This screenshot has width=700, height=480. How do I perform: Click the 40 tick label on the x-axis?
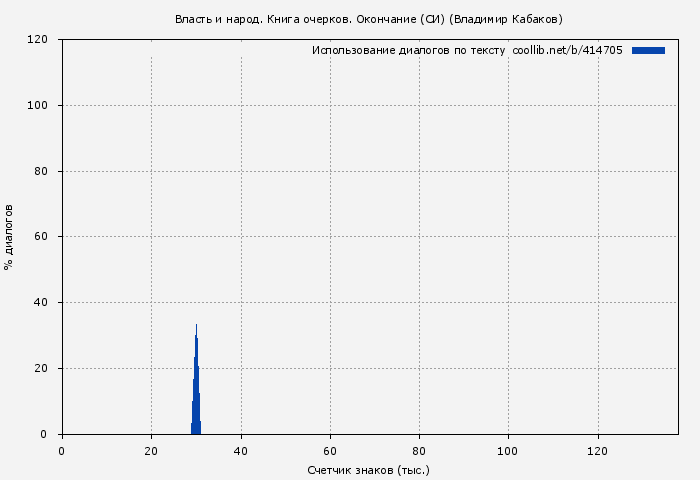(x=241, y=451)
